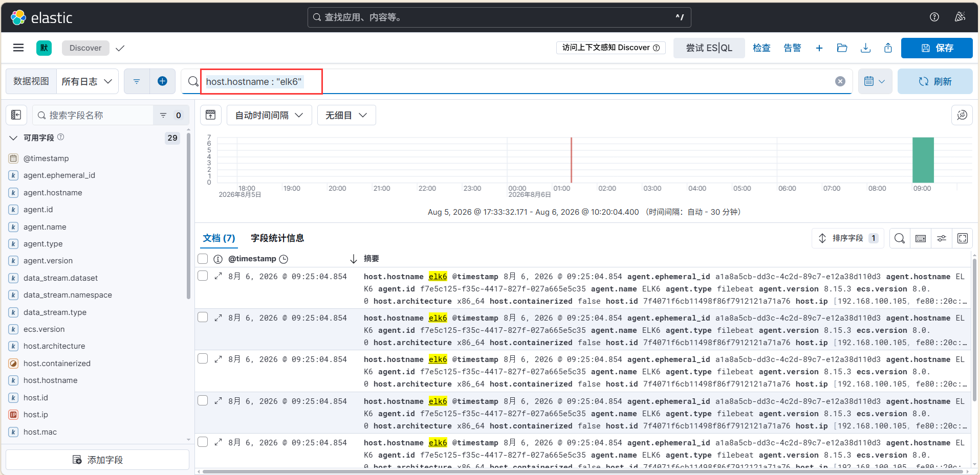Click the share icon
Viewport: 980px width, 475px height.
click(888, 48)
